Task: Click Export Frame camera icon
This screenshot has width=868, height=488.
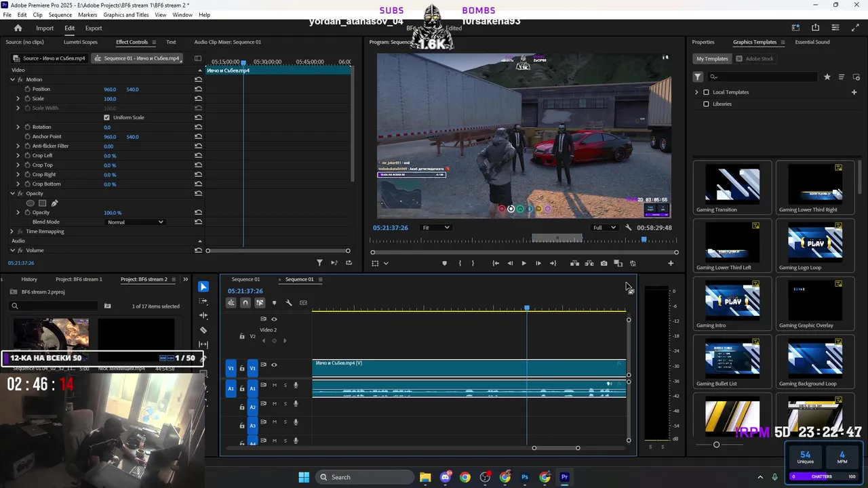Action: [604, 263]
